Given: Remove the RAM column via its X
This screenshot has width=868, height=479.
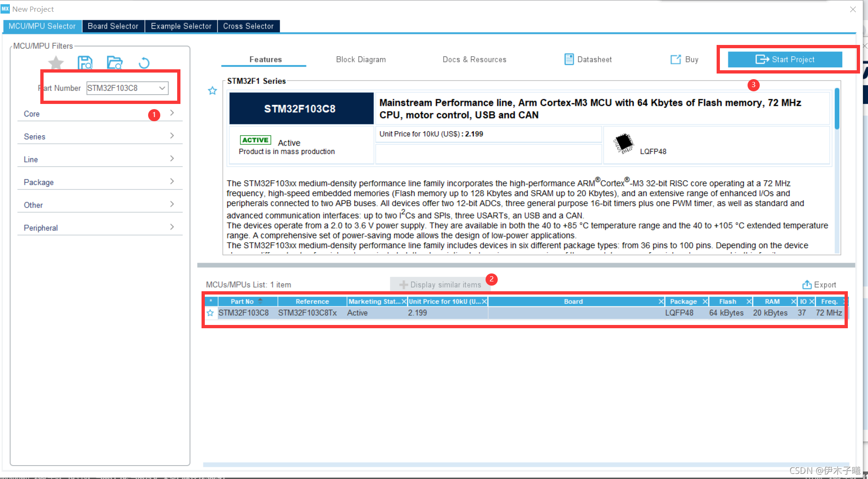Looking at the screenshot, I should pyautogui.click(x=793, y=302).
